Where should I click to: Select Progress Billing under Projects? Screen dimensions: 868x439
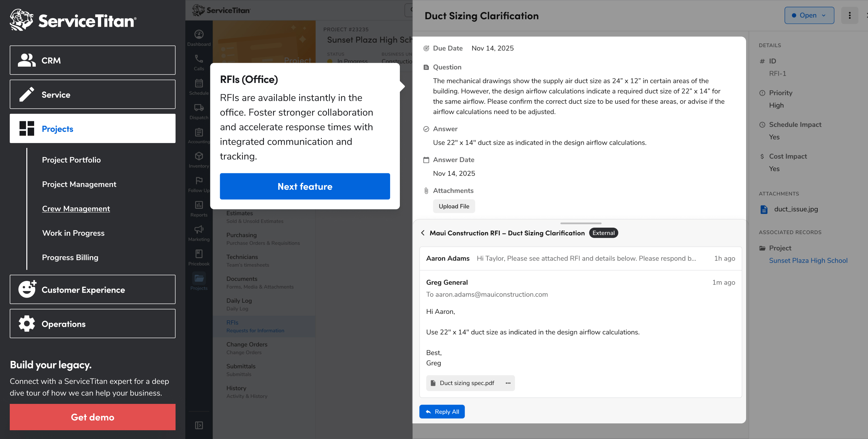(70, 258)
